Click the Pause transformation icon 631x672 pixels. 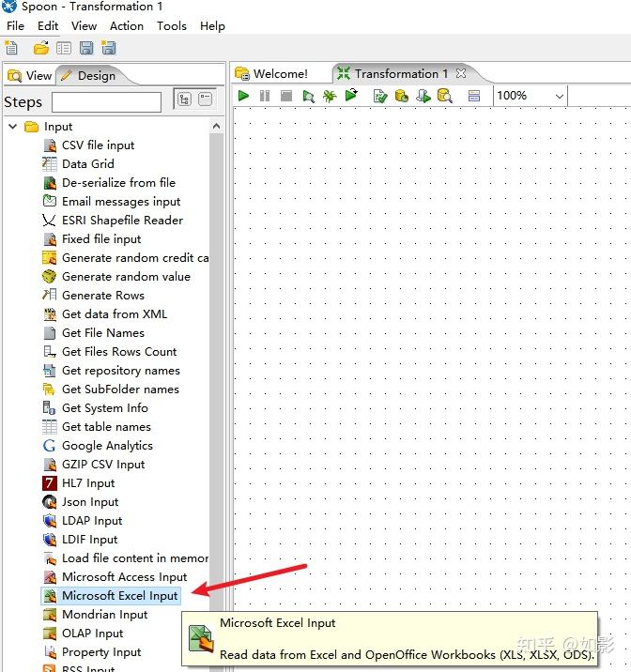click(265, 96)
